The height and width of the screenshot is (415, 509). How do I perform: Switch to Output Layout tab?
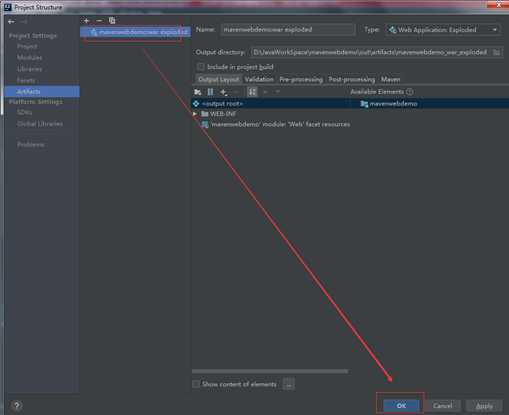pos(219,79)
